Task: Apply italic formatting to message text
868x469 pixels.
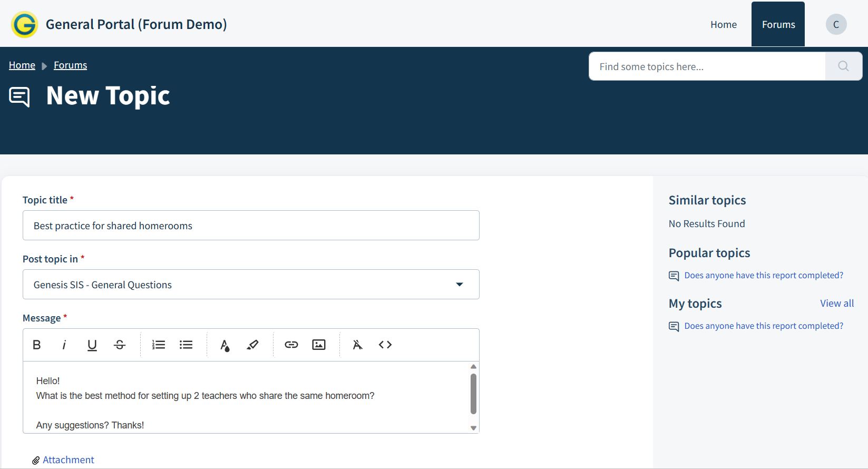Action: tap(64, 345)
